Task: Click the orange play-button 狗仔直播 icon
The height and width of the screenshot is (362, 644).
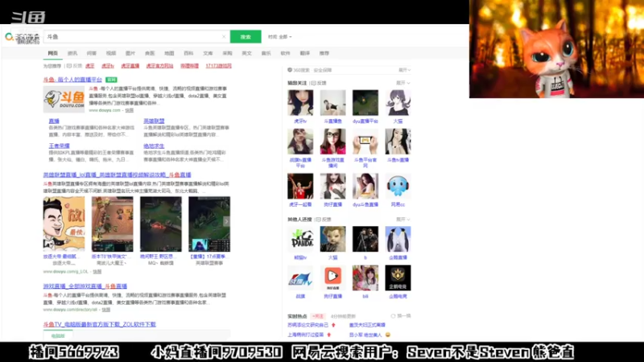Action: click(x=332, y=278)
